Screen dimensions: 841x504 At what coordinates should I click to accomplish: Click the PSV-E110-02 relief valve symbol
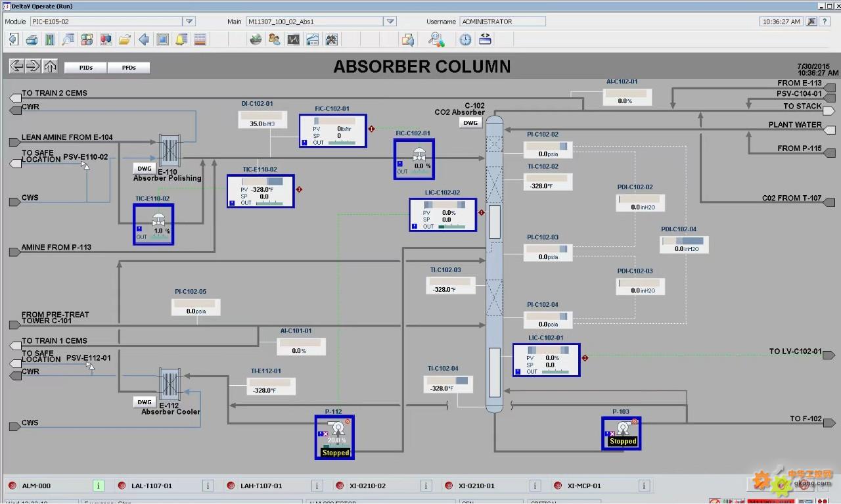[85, 165]
